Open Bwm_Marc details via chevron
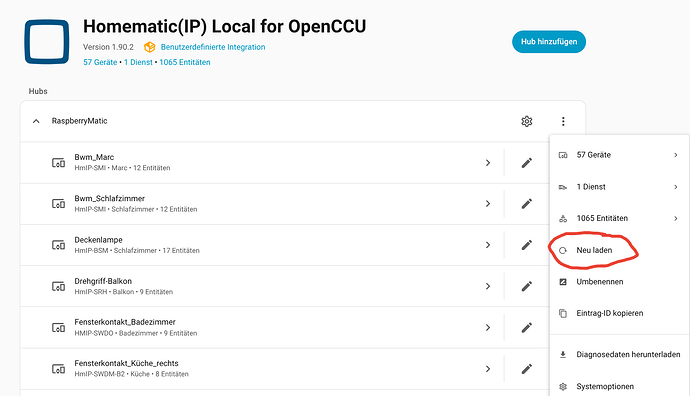 (488, 163)
